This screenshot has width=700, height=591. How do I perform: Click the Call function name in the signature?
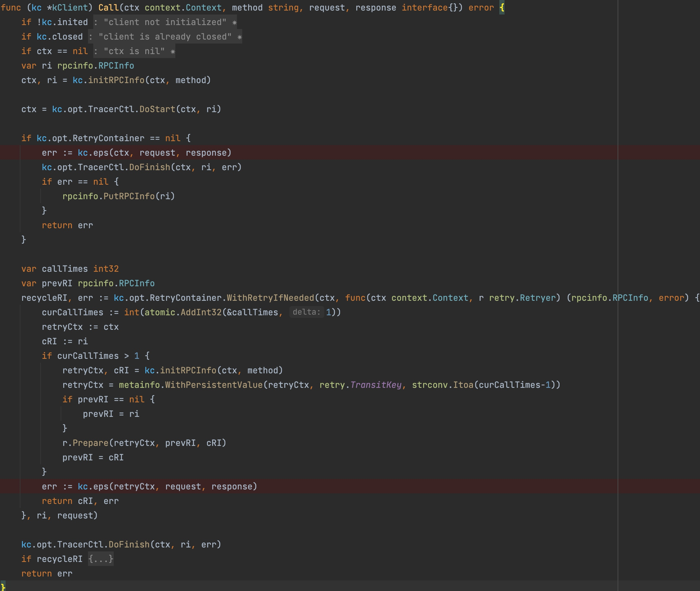click(108, 8)
